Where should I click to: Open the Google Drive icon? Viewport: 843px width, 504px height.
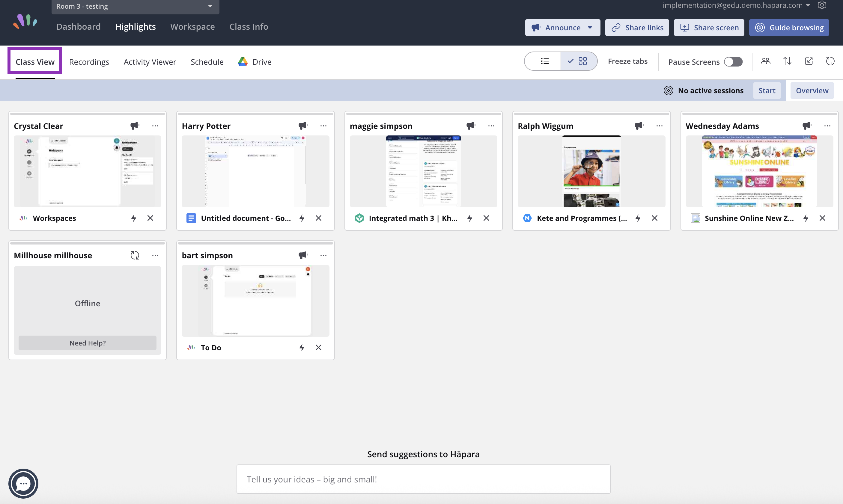[x=242, y=61]
